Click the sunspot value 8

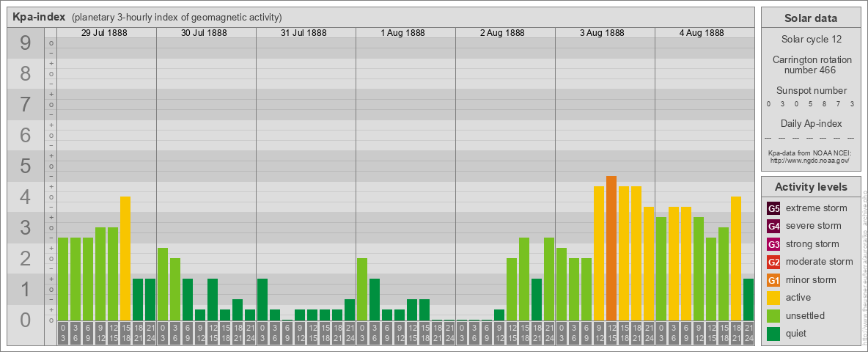tap(825, 104)
